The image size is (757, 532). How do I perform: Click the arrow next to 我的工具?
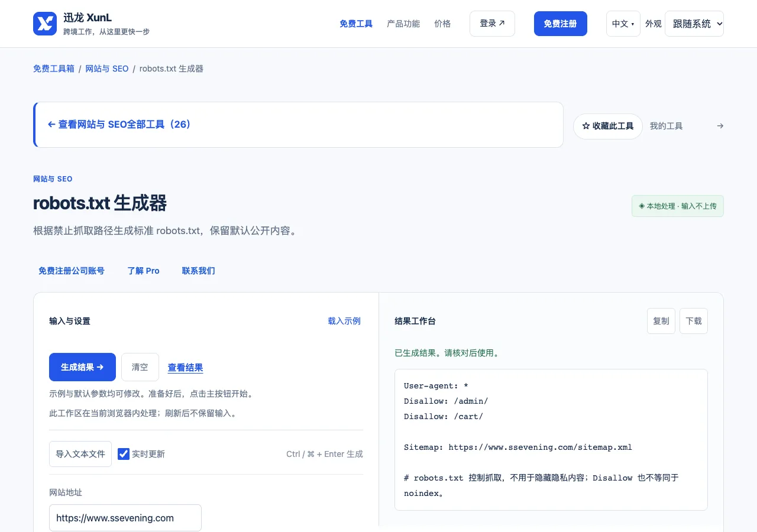[x=720, y=126]
